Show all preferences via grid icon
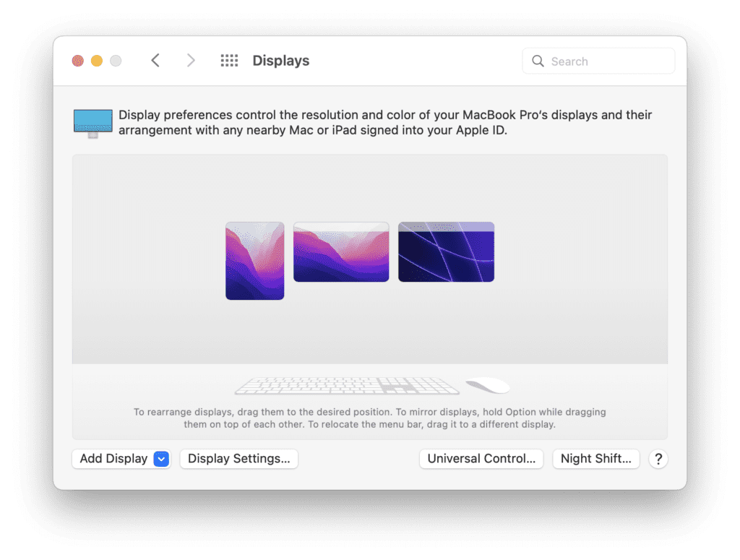The width and height of the screenshot is (740, 560). click(229, 61)
